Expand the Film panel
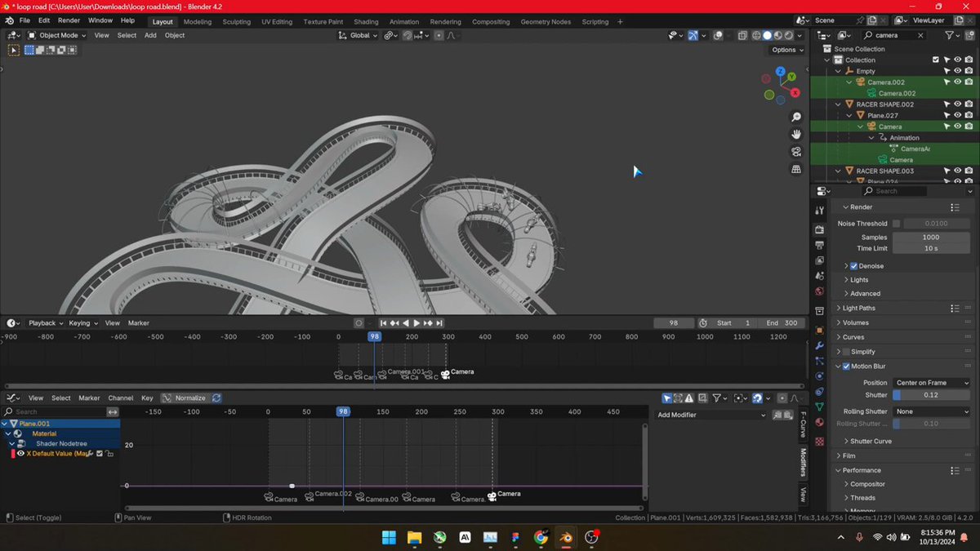The height and width of the screenshot is (551, 980). point(849,455)
